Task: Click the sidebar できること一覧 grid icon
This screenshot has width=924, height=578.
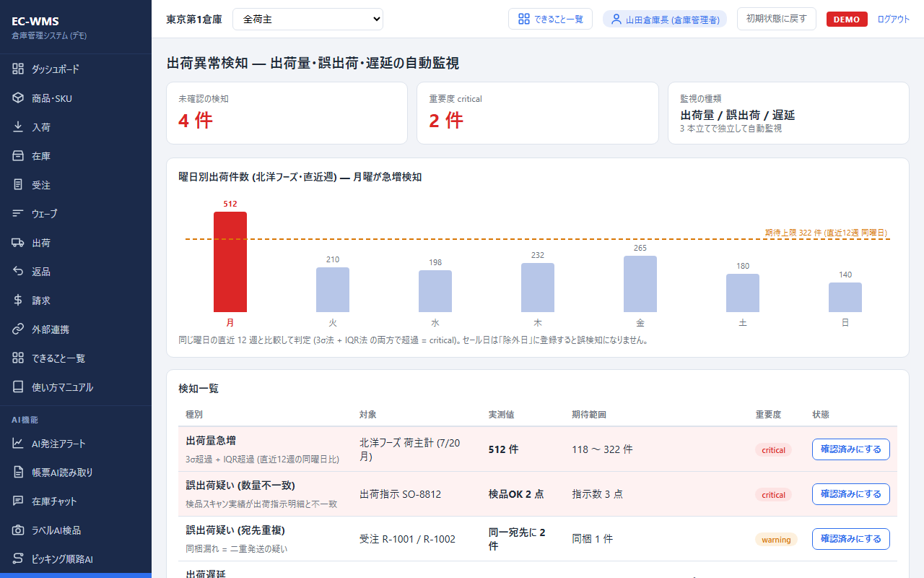Action: point(18,358)
